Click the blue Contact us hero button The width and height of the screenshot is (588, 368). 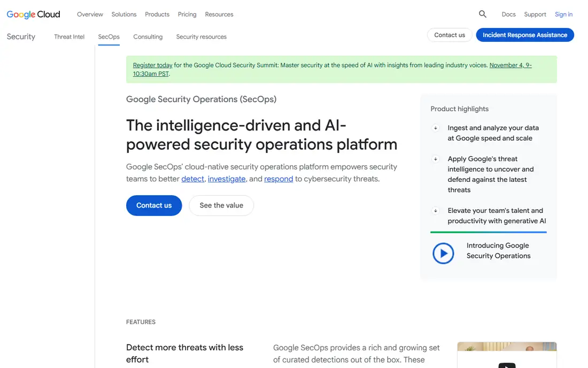pos(154,205)
